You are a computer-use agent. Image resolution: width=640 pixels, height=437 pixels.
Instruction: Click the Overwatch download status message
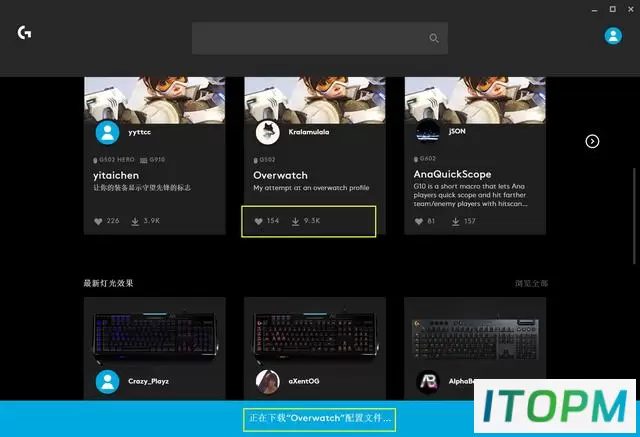coord(320,418)
